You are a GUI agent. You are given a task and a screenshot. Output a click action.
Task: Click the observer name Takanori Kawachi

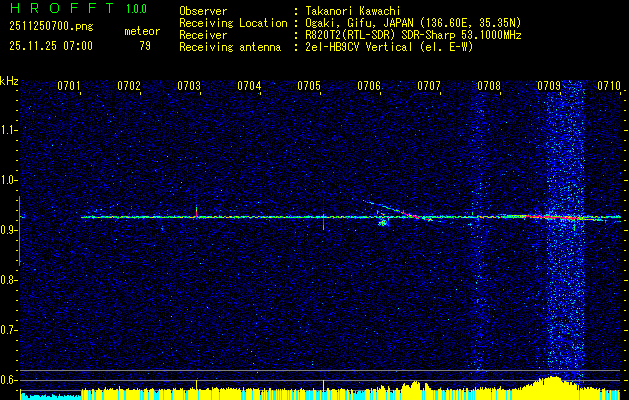[x=352, y=11]
